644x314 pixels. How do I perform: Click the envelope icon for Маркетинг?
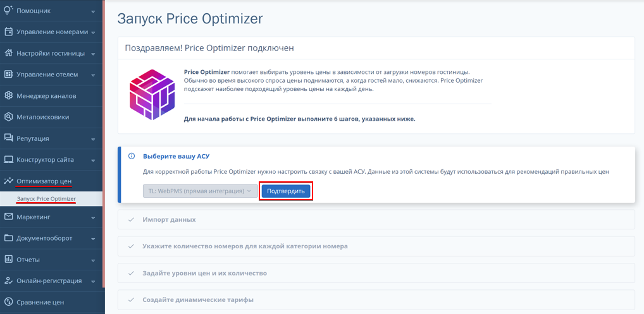point(8,217)
